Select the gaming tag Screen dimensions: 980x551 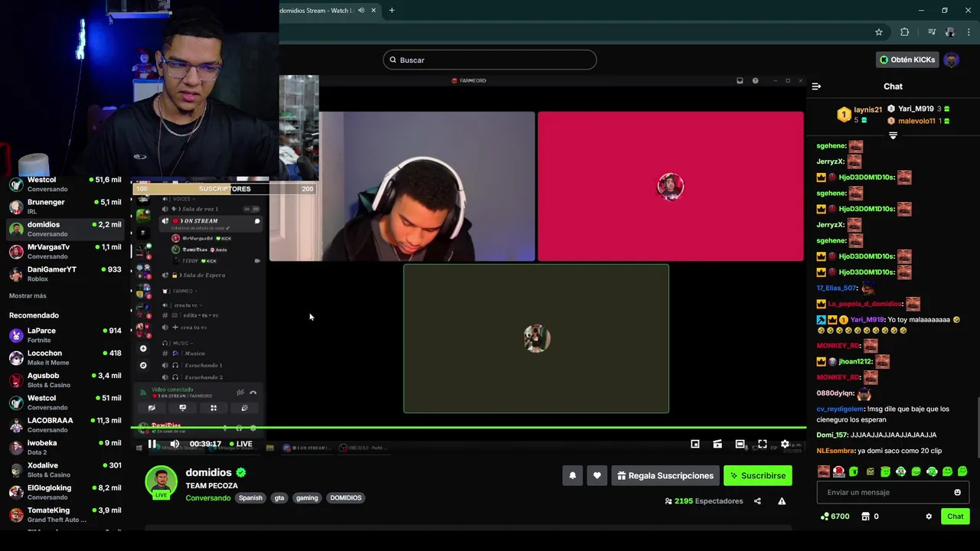coord(307,497)
